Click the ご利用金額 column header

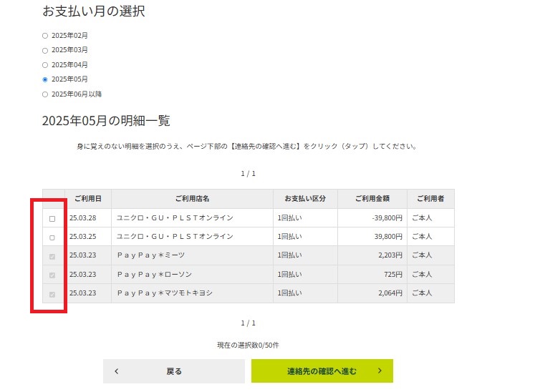372,199
